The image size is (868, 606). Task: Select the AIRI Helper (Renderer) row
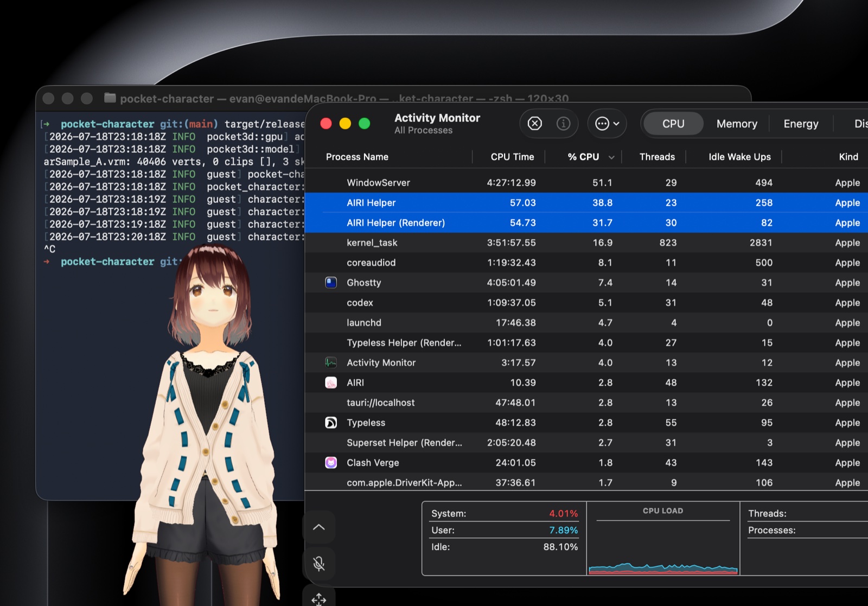click(586, 223)
